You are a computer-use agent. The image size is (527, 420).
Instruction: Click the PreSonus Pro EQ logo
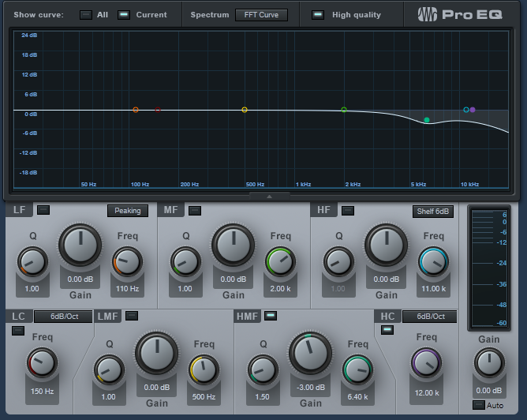[x=460, y=14]
